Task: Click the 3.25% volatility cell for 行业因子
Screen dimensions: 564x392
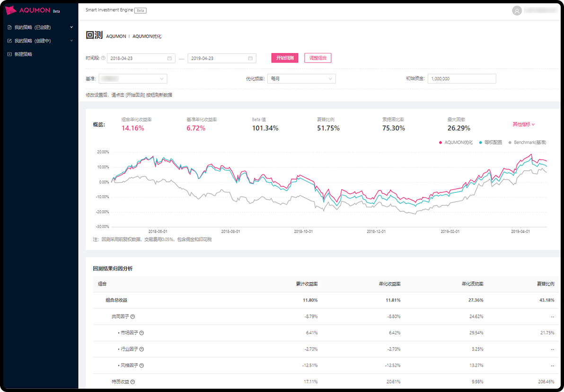Action: pyautogui.click(x=477, y=349)
